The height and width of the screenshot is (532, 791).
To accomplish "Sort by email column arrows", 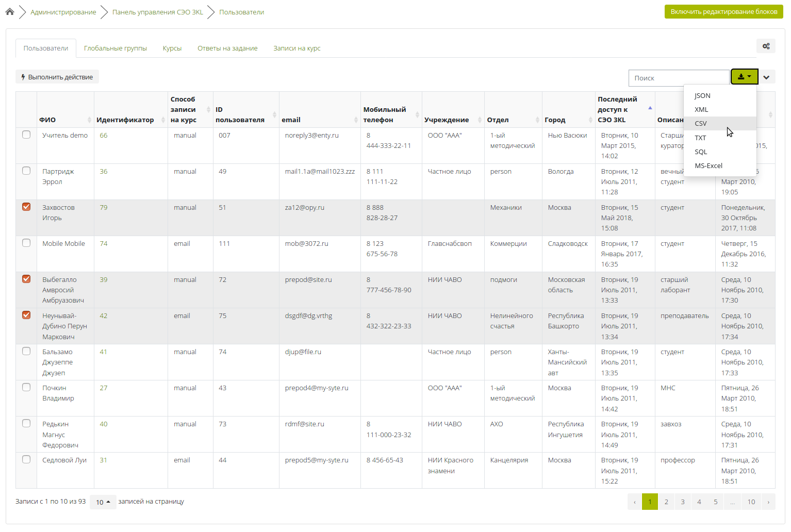I will (x=356, y=120).
